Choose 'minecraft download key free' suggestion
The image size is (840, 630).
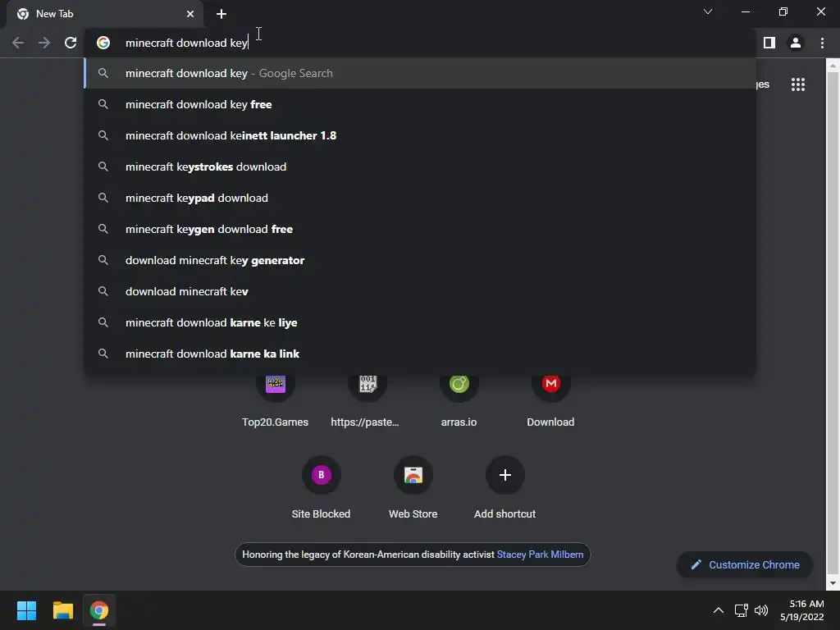tap(420, 104)
